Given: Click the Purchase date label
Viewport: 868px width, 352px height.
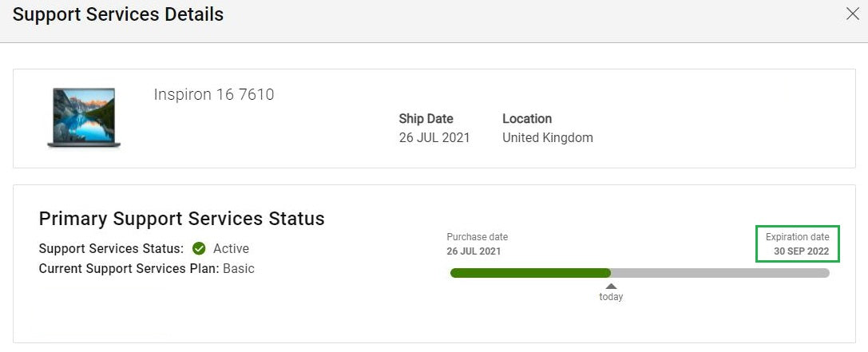Looking at the screenshot, I should pos(478,237).
